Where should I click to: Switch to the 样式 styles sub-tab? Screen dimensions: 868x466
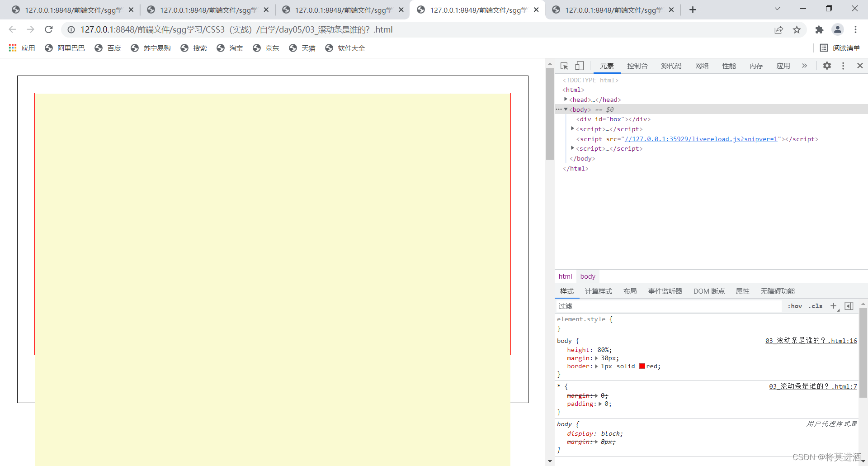pyautogui.click(x=567, y=291)
